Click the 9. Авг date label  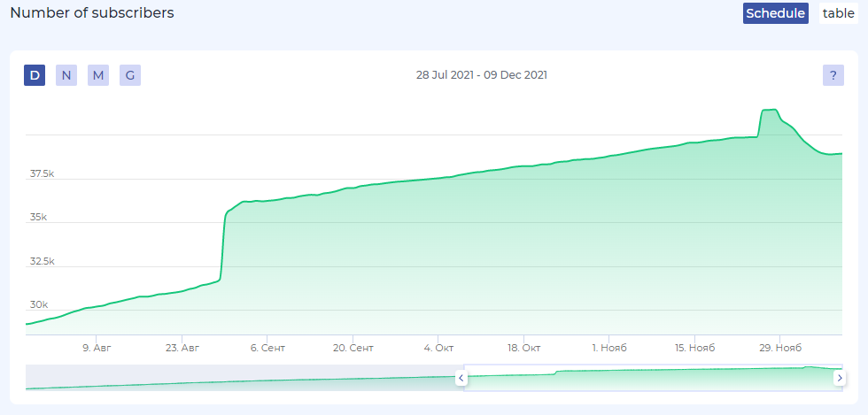[x=97, y=348]
